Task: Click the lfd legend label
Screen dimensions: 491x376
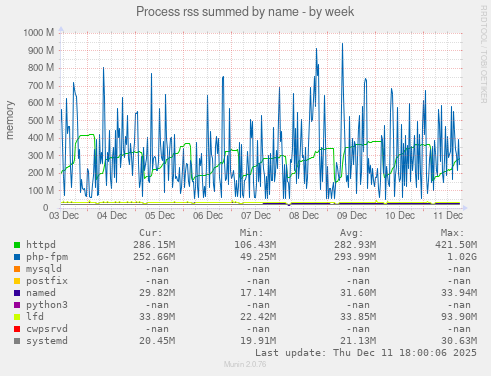Action: (x=35, y=317)
